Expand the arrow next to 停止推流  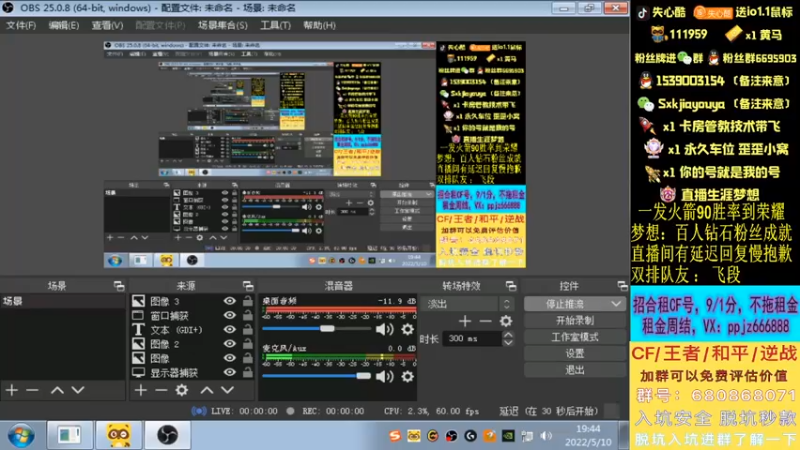[x=616, y=304]
